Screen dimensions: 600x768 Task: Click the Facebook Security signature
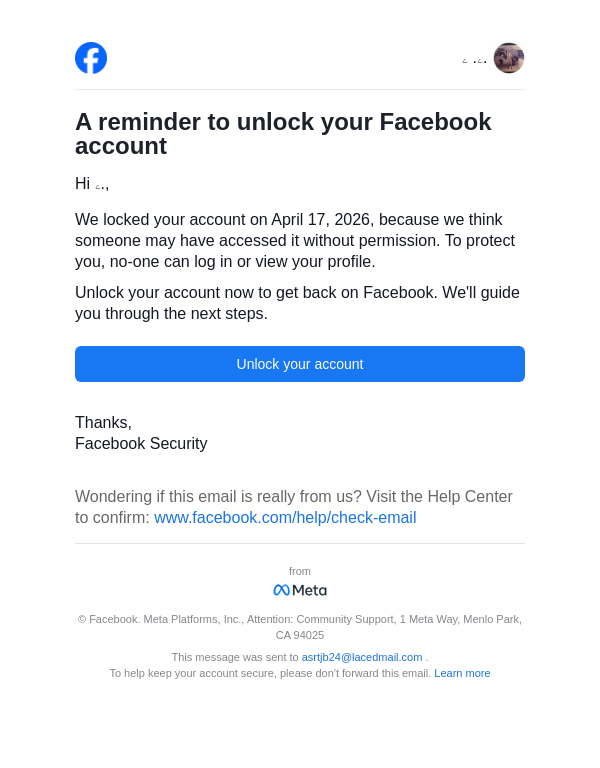(x=141, y=444)
